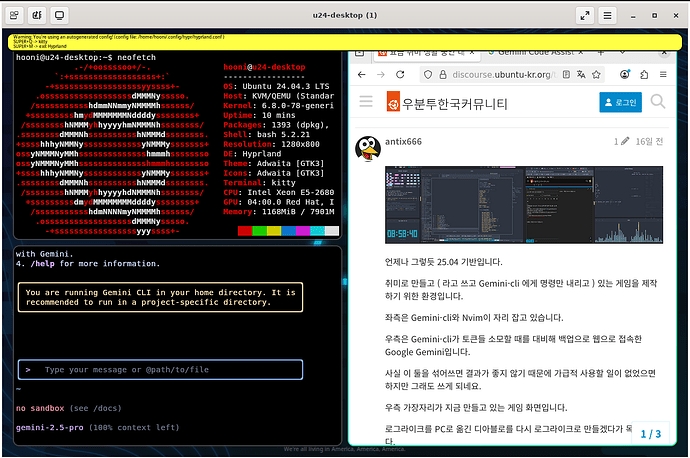Toggle fullscreen for the u24-desktop viewer

pyautogui.click(x=586, y=15)
